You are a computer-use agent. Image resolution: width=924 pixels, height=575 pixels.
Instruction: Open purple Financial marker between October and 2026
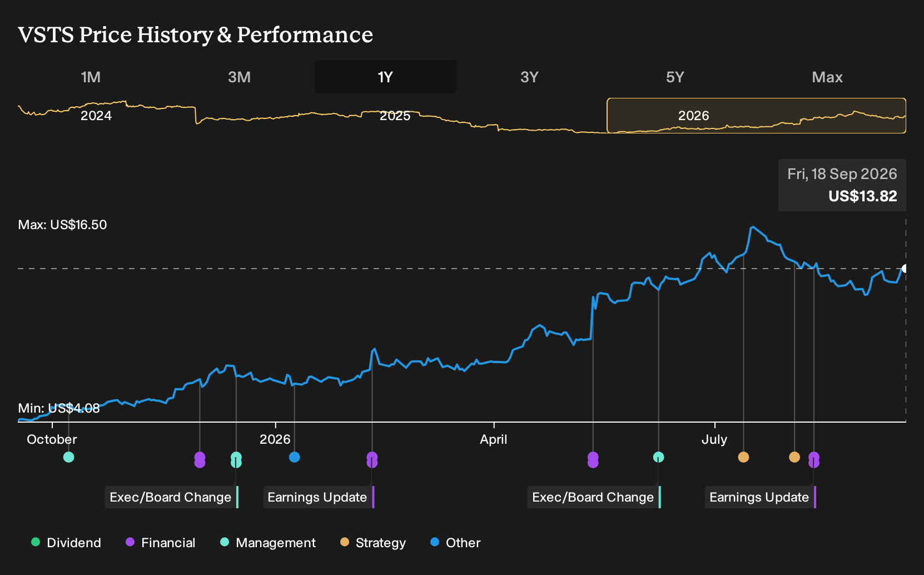[x=200, y=460]
